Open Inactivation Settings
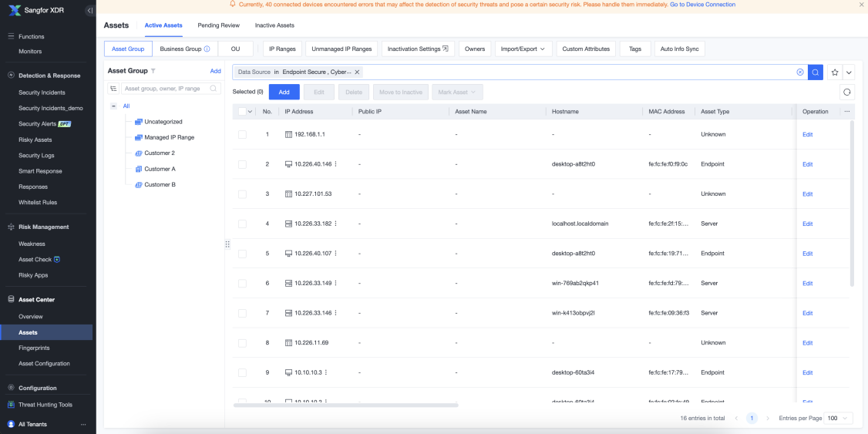Viewport: 868px width, 434px height. [x=418, y=49]
